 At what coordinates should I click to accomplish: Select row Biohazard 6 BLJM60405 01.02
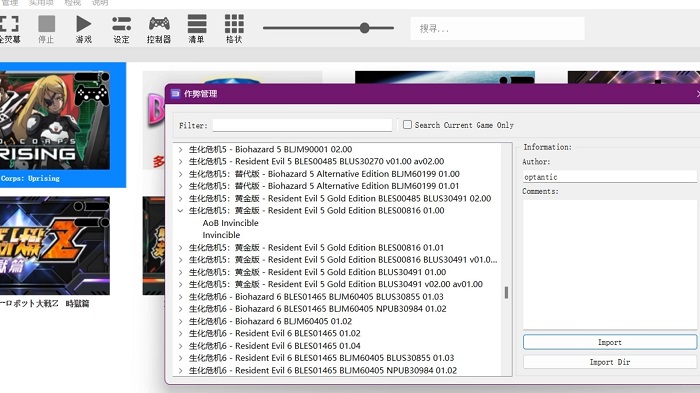pos(270,321)
